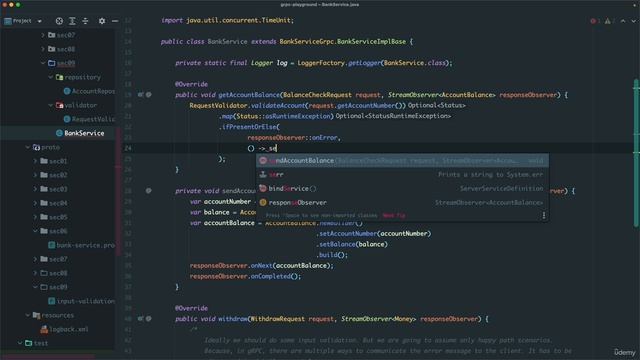Click the import TimeUnit line

pyautogui.click(x=227, y=20)
